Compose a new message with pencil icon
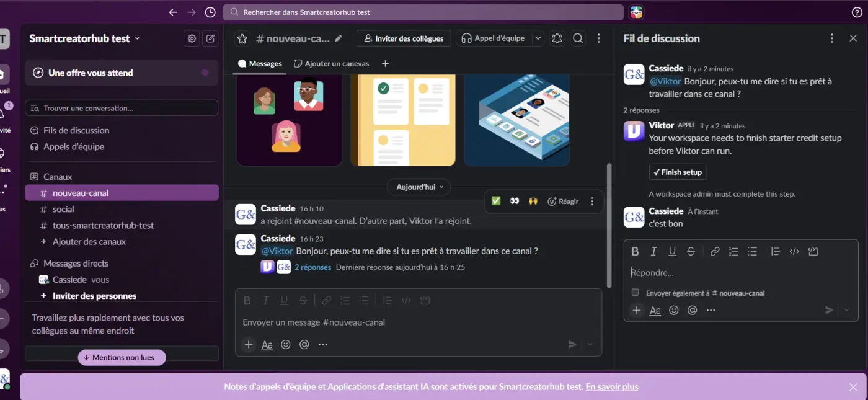 pos(211,38)
